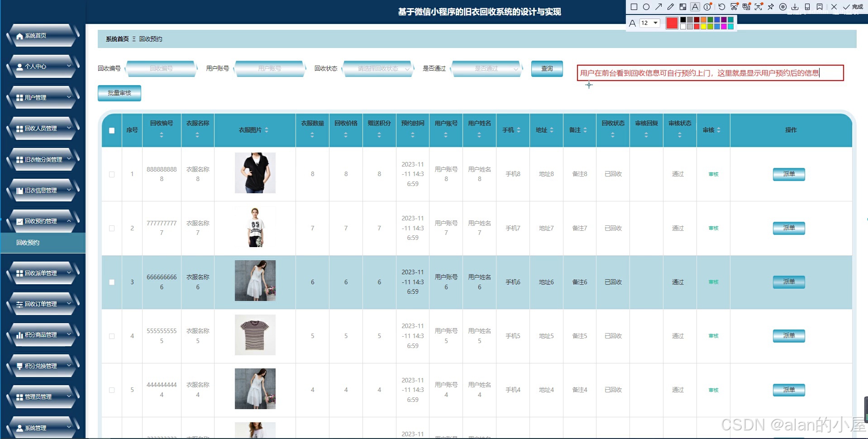This screenshot has width=868, height=439.
Task: Expand the 回收订单管理 sidebar menu
Action: pos(43,304)
